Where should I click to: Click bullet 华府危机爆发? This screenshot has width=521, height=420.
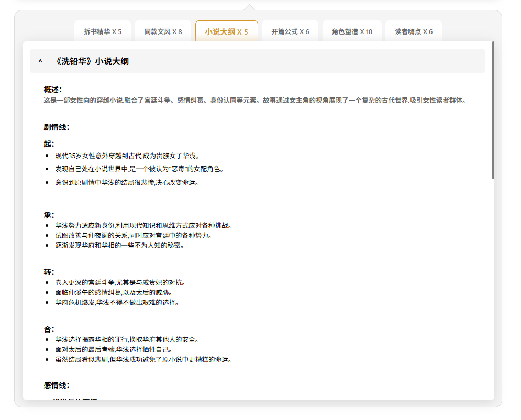point(117,302)
